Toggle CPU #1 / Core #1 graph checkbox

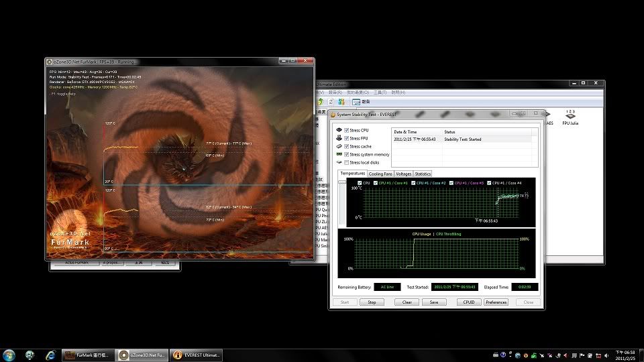[x=376, y=183]
